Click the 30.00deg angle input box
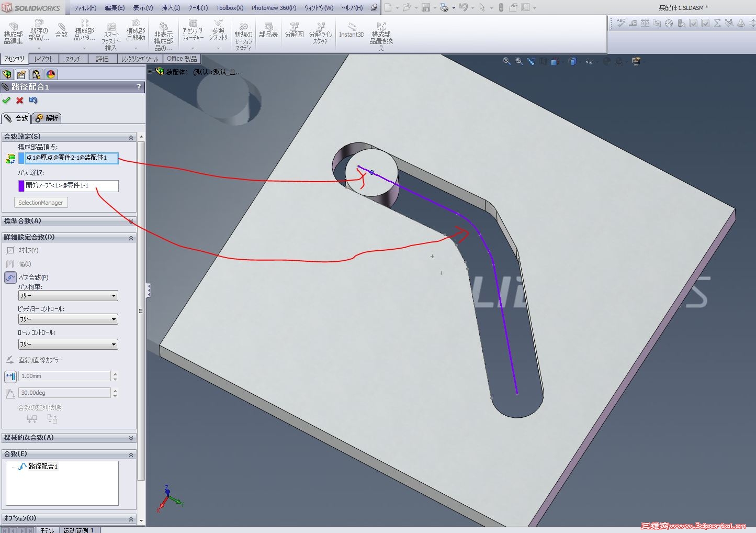Viewport: 756px width, 533px height. coord(65,393)
